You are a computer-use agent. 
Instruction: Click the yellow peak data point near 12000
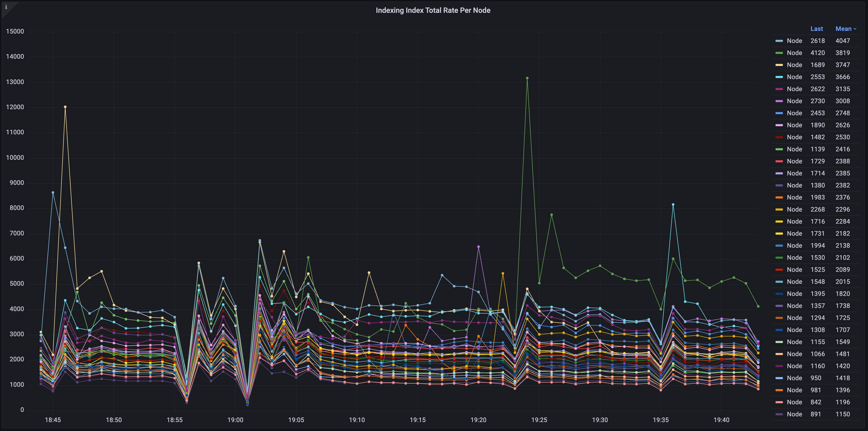click(65, 107)
